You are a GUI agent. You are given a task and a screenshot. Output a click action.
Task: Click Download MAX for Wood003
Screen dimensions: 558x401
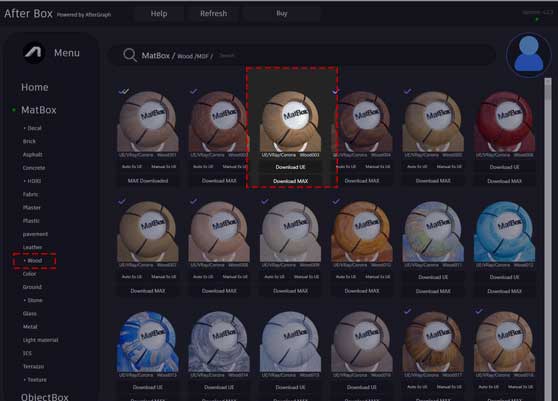pos(290,181)
